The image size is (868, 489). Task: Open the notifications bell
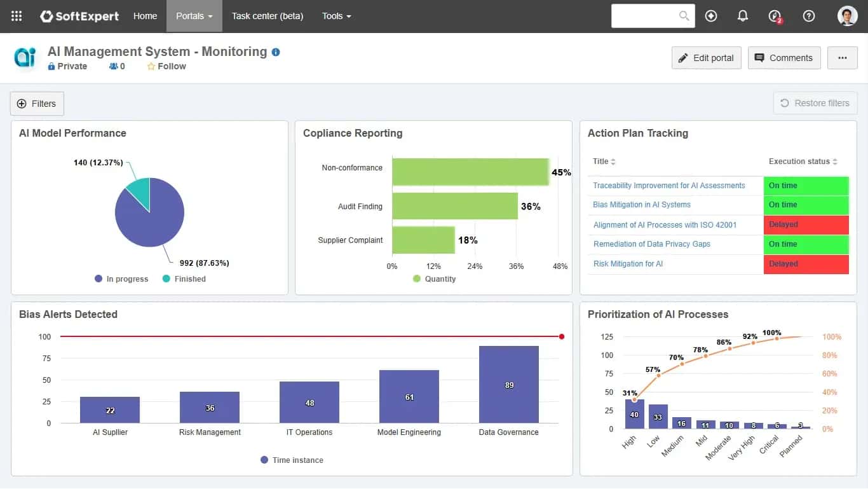coord(743,16)
